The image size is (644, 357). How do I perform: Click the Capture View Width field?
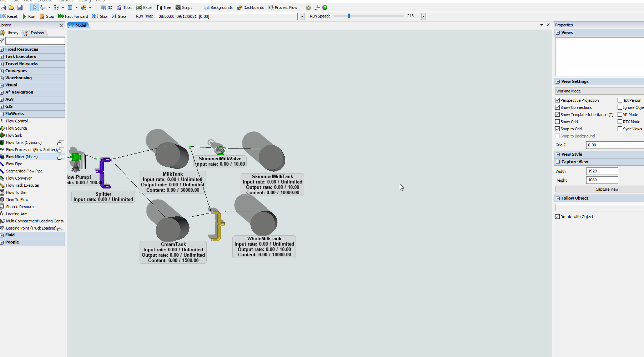click(x=602, y=171)
